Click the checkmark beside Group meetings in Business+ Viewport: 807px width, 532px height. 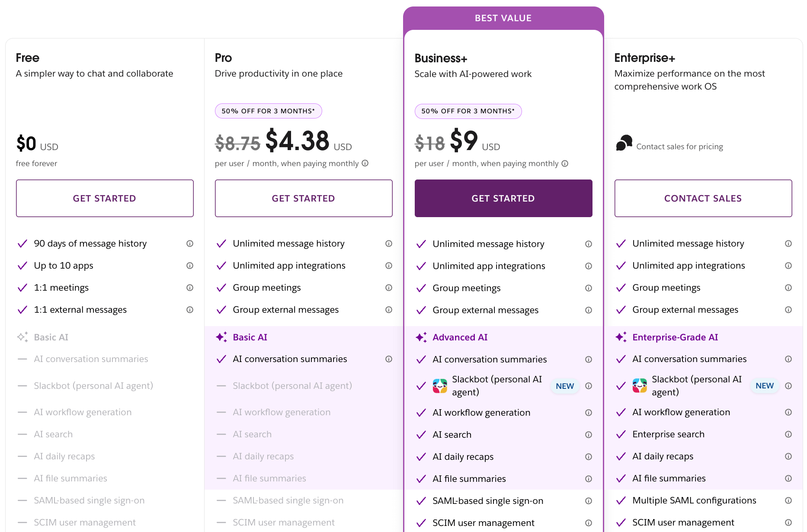point(421,288)
